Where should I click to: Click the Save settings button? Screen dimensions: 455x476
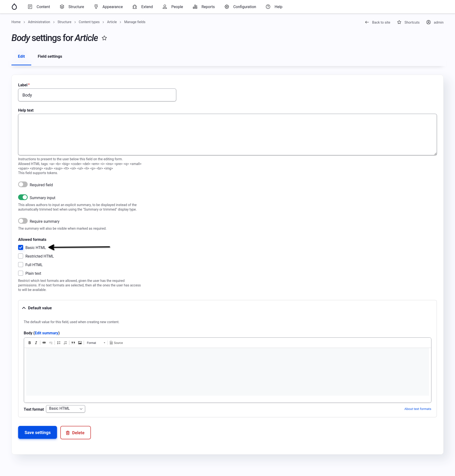pyautogui.click(x=37, y=432)
